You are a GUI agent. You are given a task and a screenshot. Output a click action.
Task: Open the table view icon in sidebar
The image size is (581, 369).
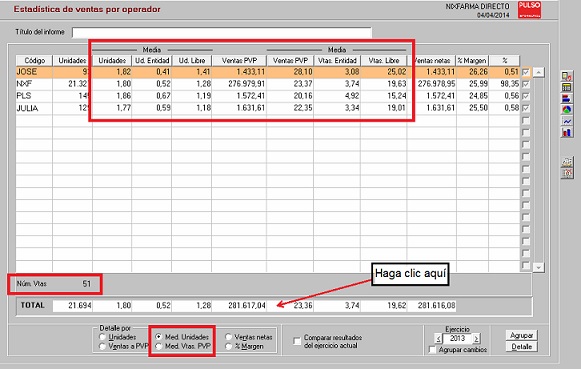[x=567, y=87]
